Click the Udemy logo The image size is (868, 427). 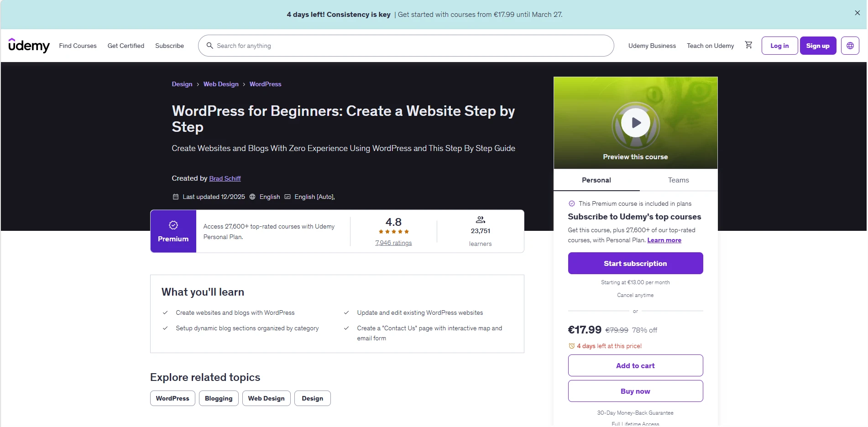point(29,46)
